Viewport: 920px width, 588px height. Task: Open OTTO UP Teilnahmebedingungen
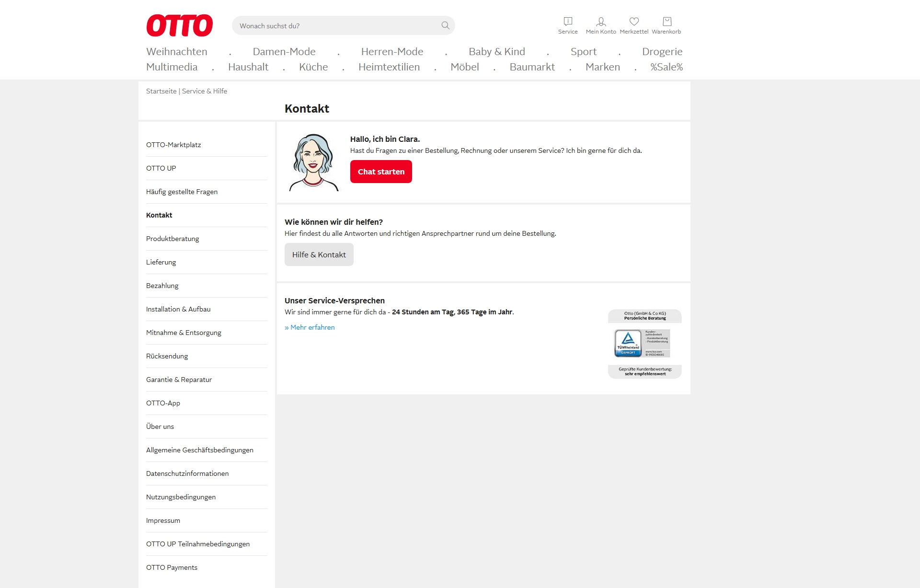(207, 544)
